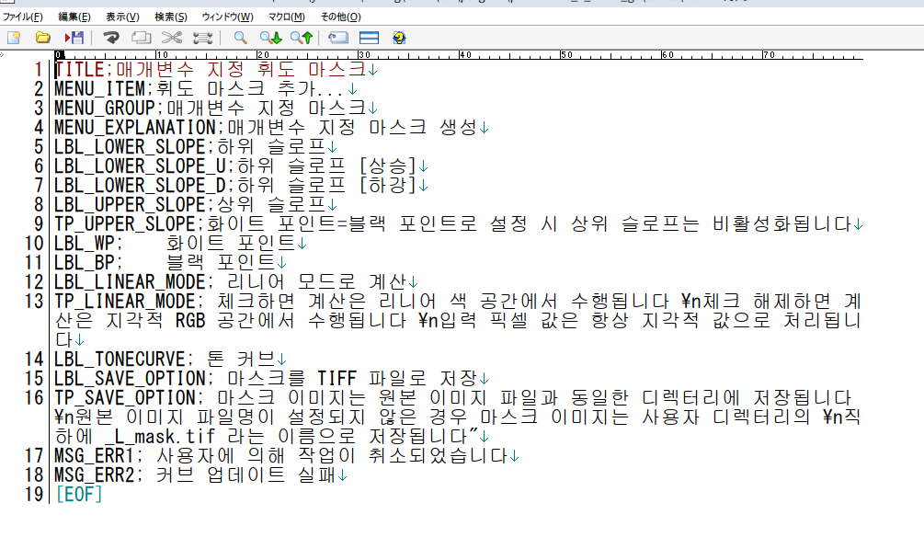Open the マクロ(M) menu

[x=286, y=17]
